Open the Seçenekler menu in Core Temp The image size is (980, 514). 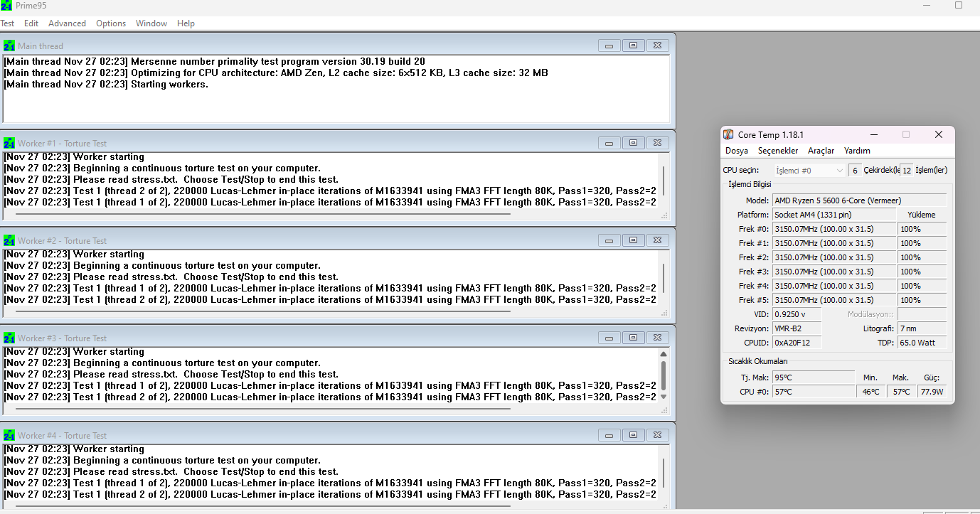pyautogui.click(x=778, y=151)
